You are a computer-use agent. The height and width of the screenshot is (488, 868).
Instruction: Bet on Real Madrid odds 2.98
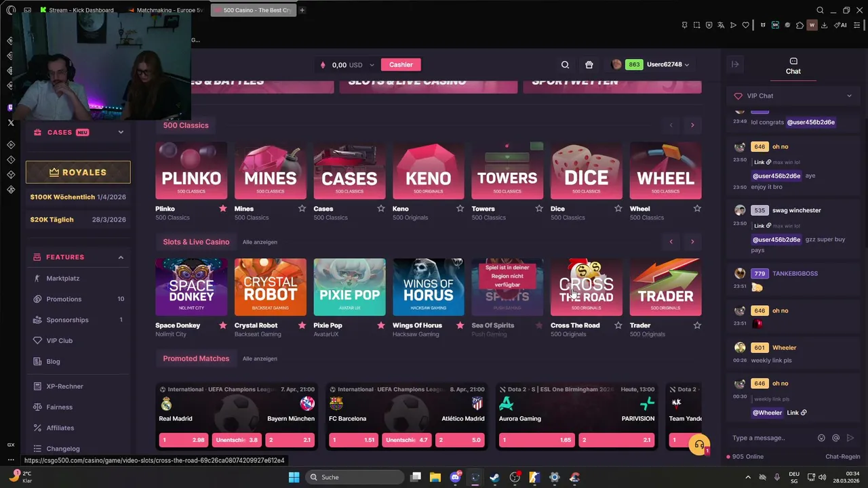point(183,440)
